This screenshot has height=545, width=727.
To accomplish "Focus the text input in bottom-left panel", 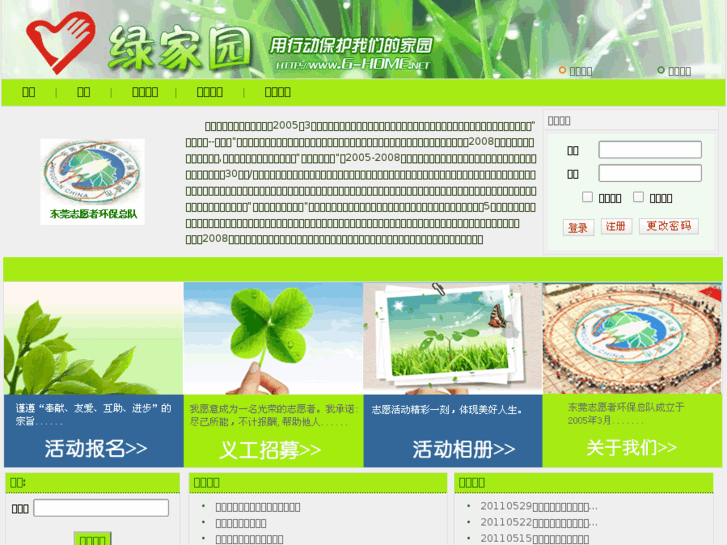I will coord(101,508).
